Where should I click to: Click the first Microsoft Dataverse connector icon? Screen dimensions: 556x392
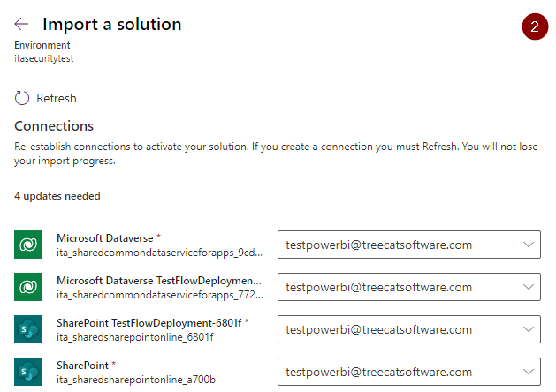pos(28,245)
